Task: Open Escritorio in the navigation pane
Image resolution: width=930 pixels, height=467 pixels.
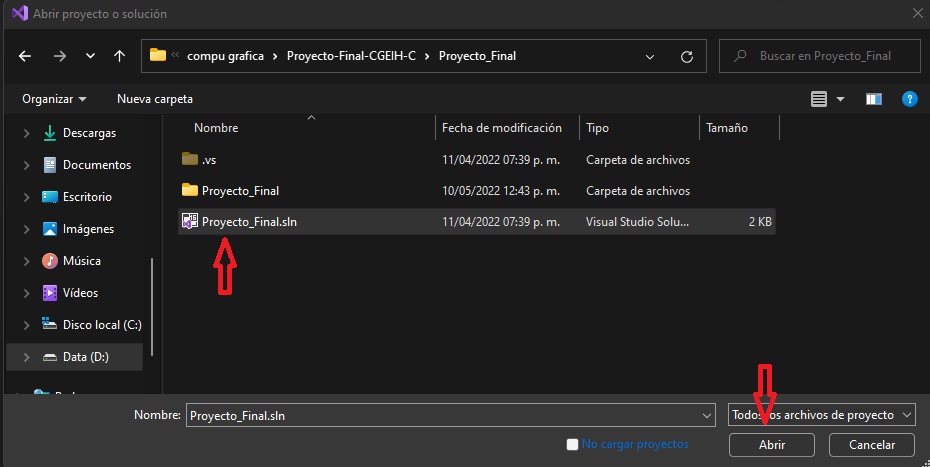Action: (87, 197)
